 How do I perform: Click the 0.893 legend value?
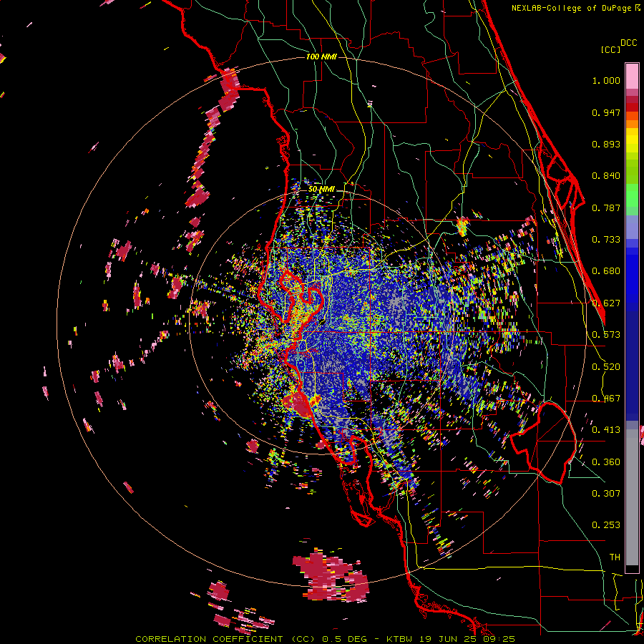(606, 144)
